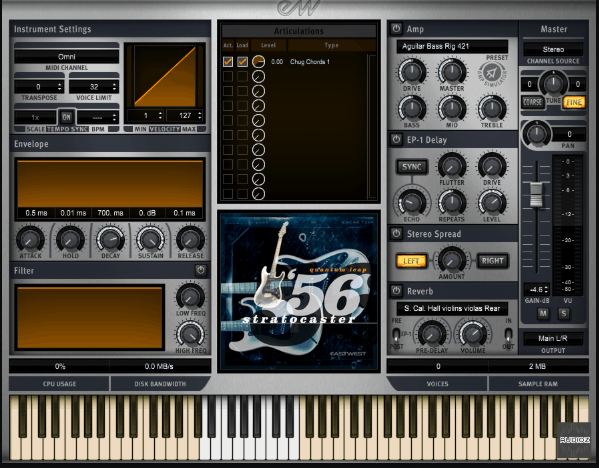Screen dimensions: 599x468
Task: Toggle the Reverb power button
Action: point(396,291)
